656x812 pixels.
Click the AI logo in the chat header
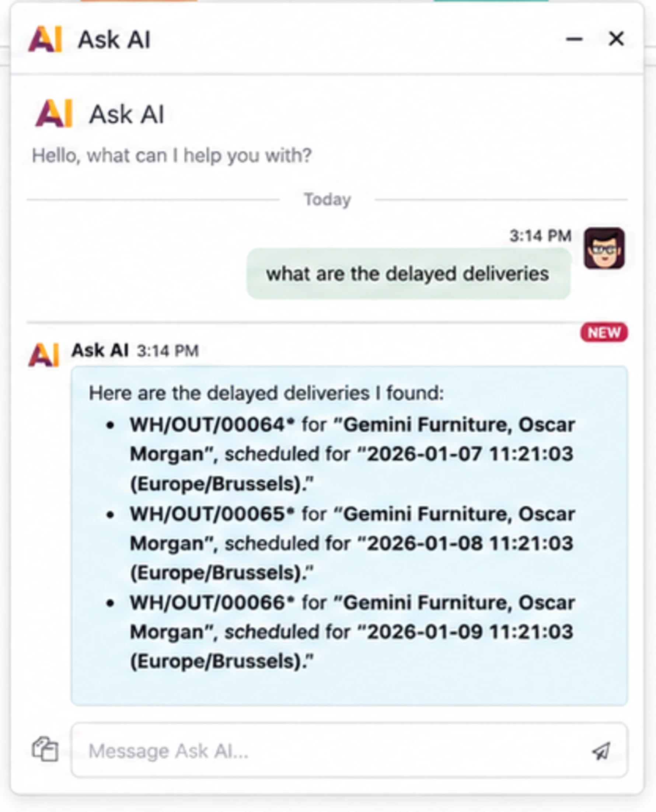click(45, 39)
